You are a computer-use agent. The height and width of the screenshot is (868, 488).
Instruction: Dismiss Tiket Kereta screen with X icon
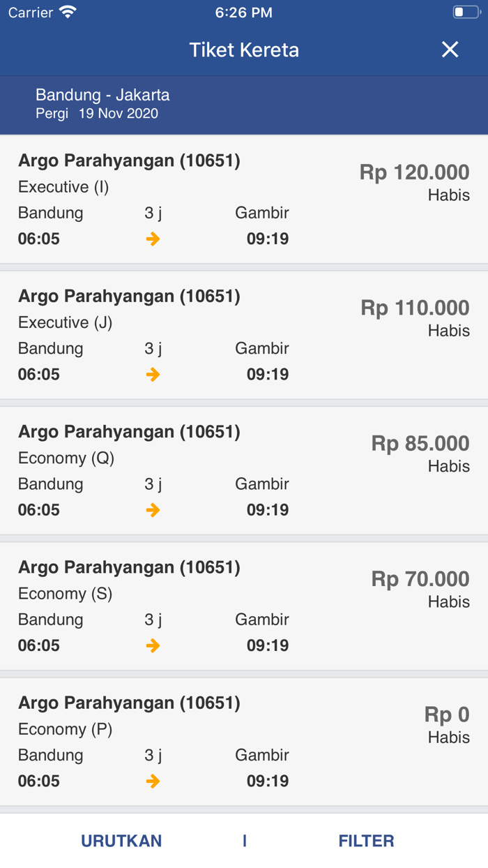click(450, 50)
